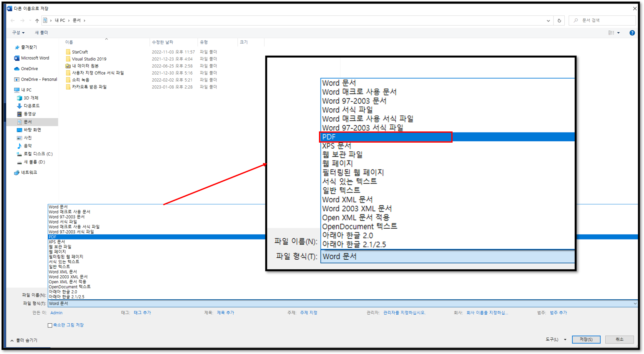
Task: Select 네트워크 in the sidebar
Action: click(x=26, y=172)
